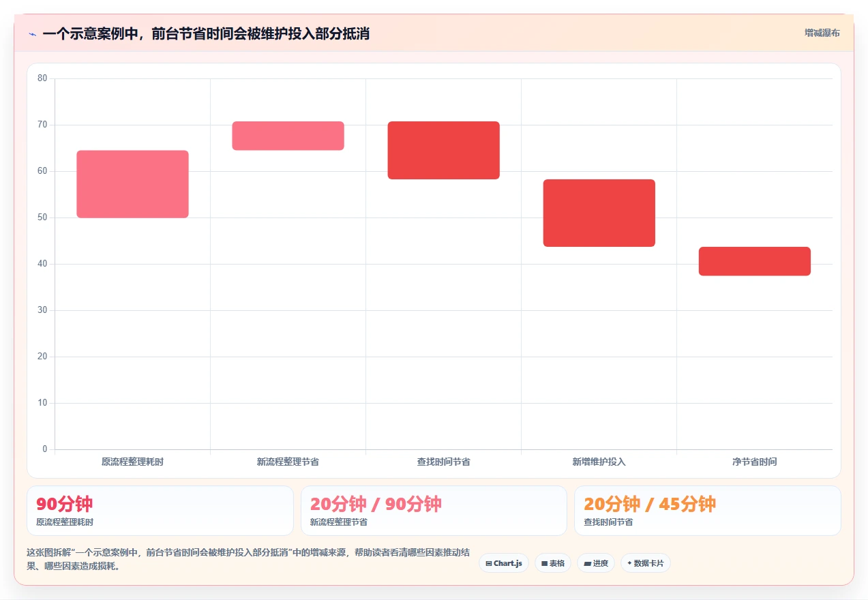Click the 20分钟 / 45分钟 card value
Viewport: 868px width, 600px height.
(x=650, y=504)
